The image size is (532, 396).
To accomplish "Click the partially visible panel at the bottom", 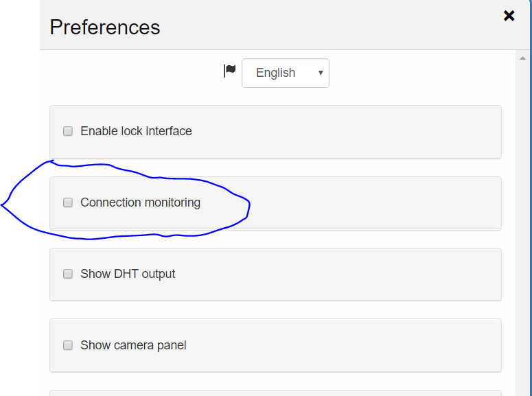I will pos(275,393).
